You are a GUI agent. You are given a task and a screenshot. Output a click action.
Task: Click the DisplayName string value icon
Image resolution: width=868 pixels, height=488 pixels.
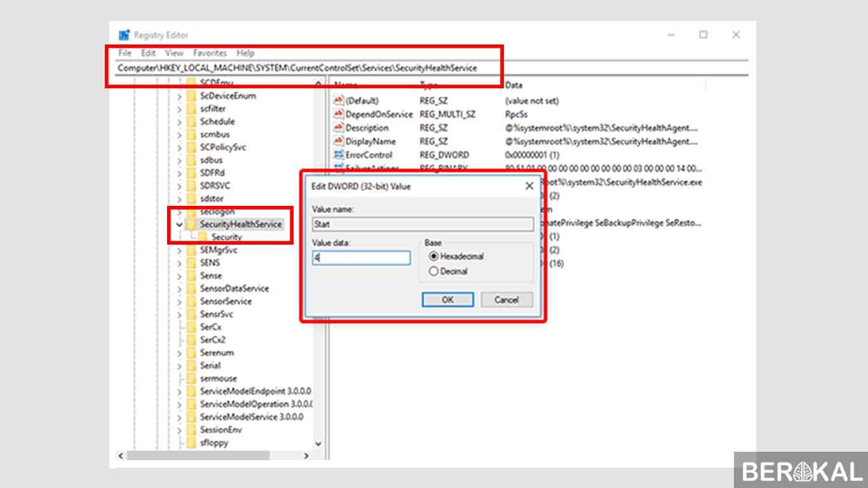tap(339, 142)
